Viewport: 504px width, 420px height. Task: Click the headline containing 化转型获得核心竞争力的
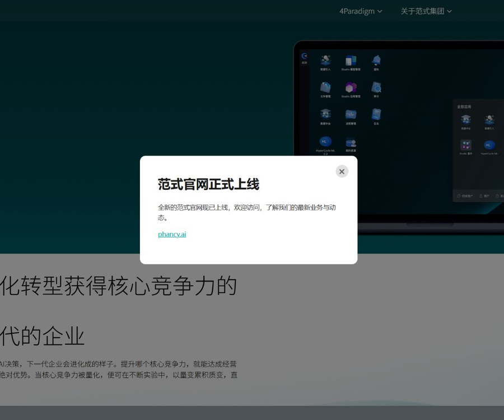click(118, 286)
